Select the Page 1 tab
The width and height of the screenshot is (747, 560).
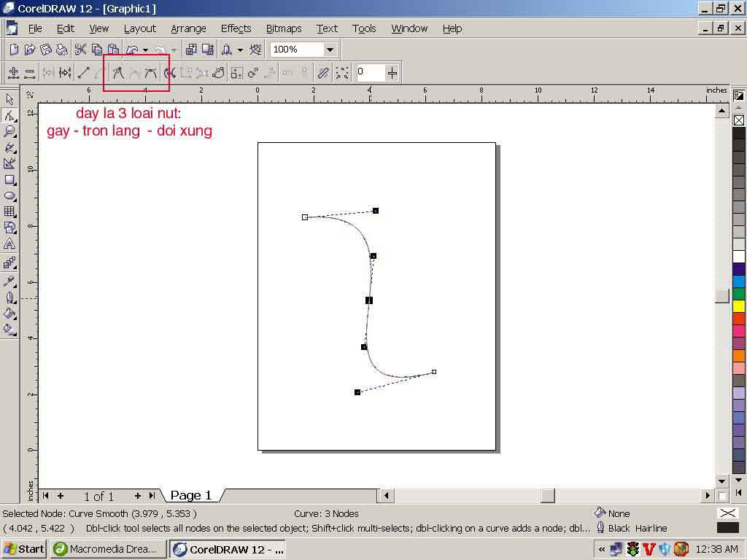[191, 496]
